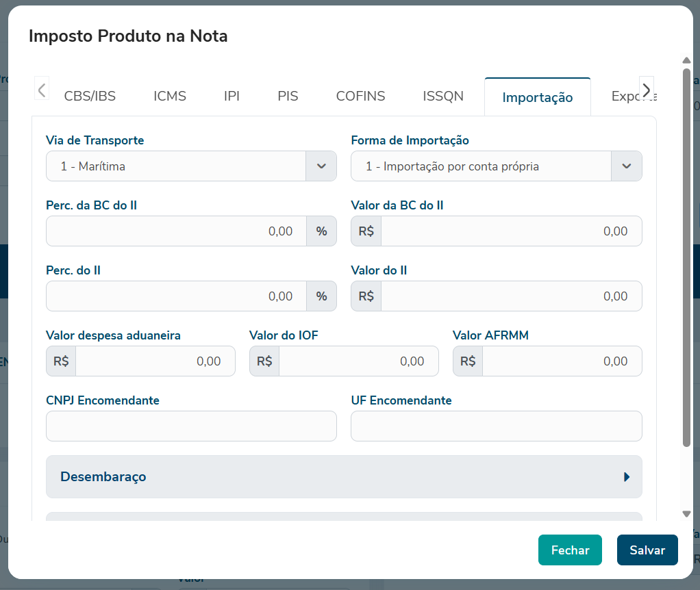
Task: Click the Via de Transporte chevron arrow
Action: 321,166
